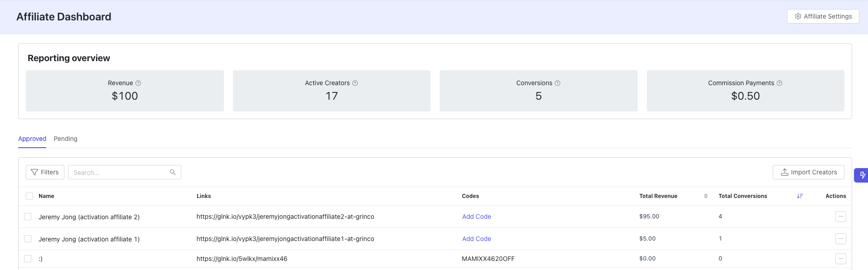Click the search magnifier icon

pyautogui.click(x=173, y=172)
